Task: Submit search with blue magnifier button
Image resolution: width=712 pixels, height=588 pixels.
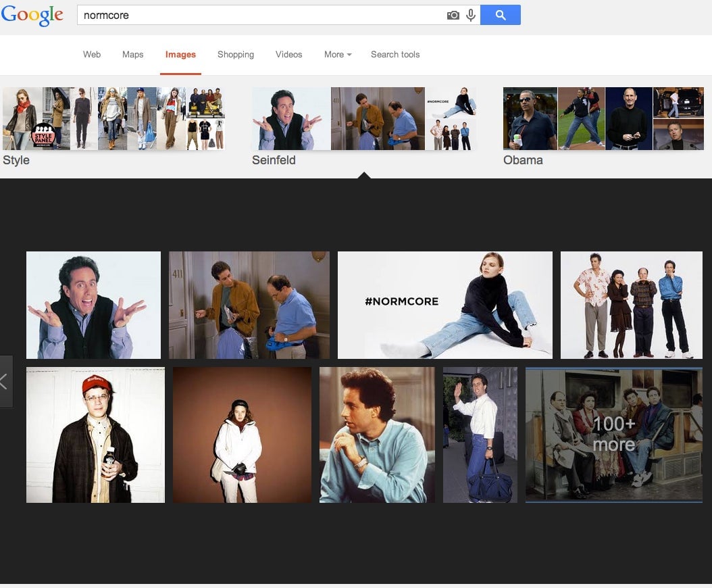Action: (x=501, y=15)
